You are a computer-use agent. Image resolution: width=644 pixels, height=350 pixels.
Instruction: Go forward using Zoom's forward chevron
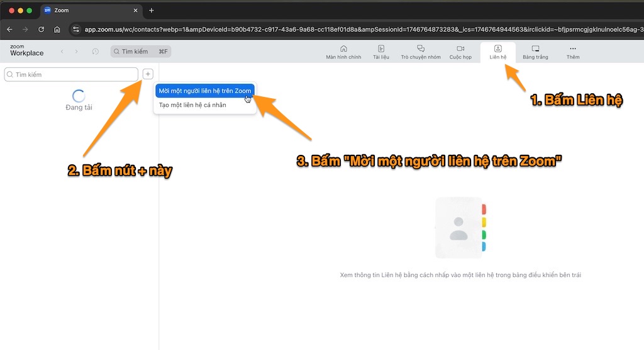[x=76, y=52]
